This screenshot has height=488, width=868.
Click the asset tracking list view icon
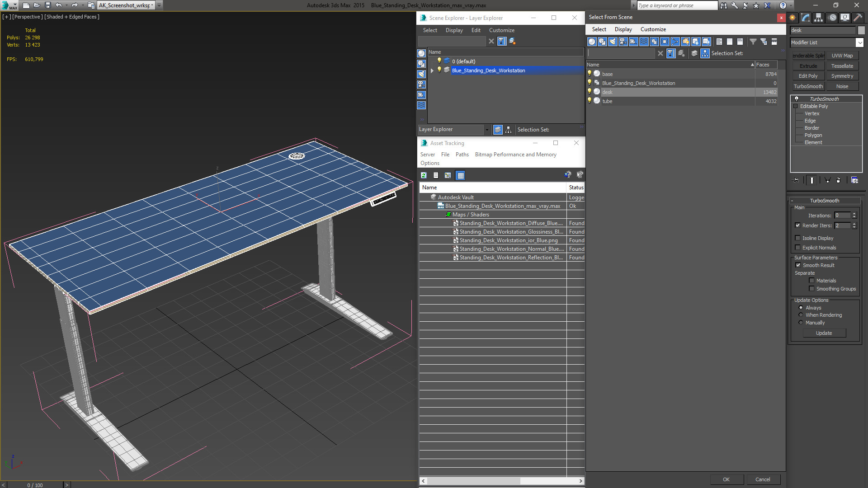435,175
